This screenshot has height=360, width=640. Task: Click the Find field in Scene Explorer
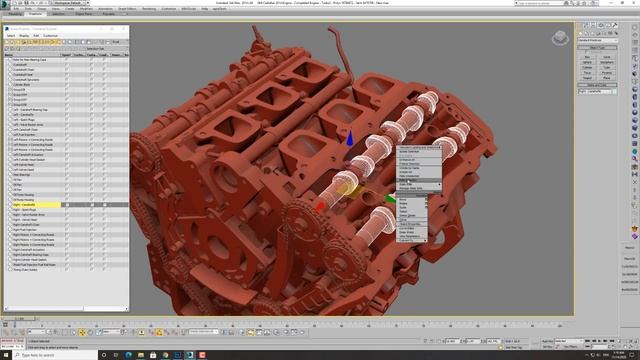pos(116,42)
